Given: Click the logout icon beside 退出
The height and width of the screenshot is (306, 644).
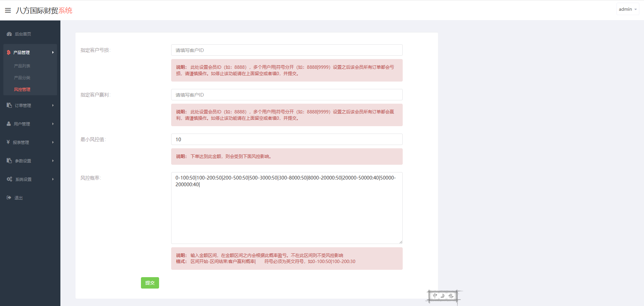Looking at the screenshot, I should click(9, 198).
